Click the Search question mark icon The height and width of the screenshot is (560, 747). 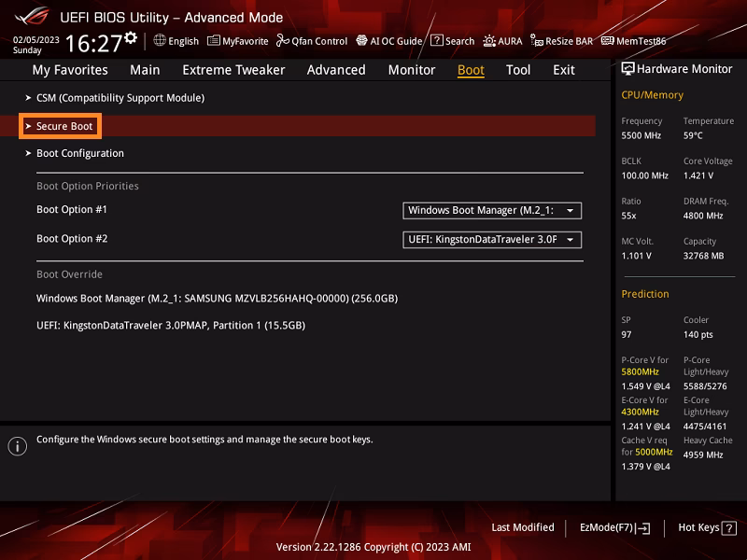(x=436, y=40)
